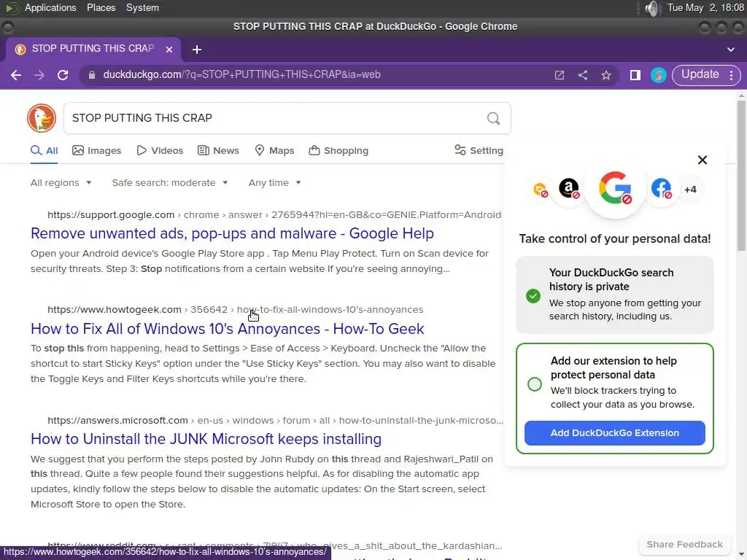
Task: Click 'Your DuckDuckGo search history is private' text
Action: [611, 279]
